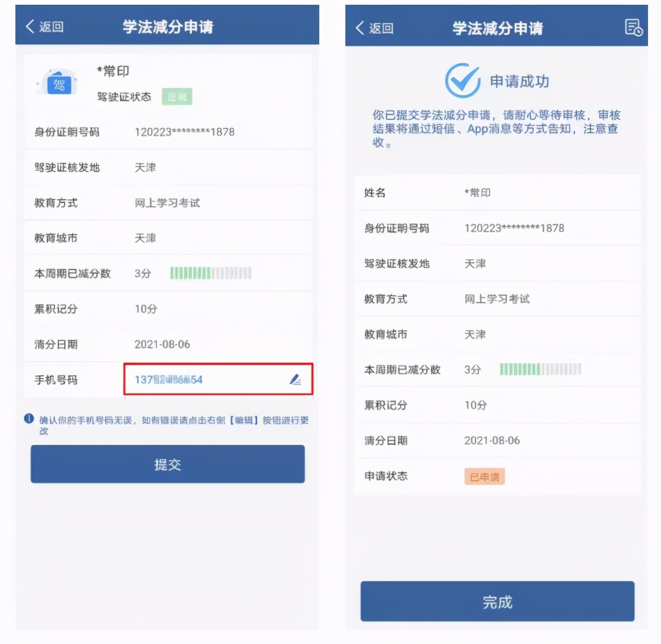This screenshot has height=644, width=661.
Task: Click the green license status badge
Action: 177,97
